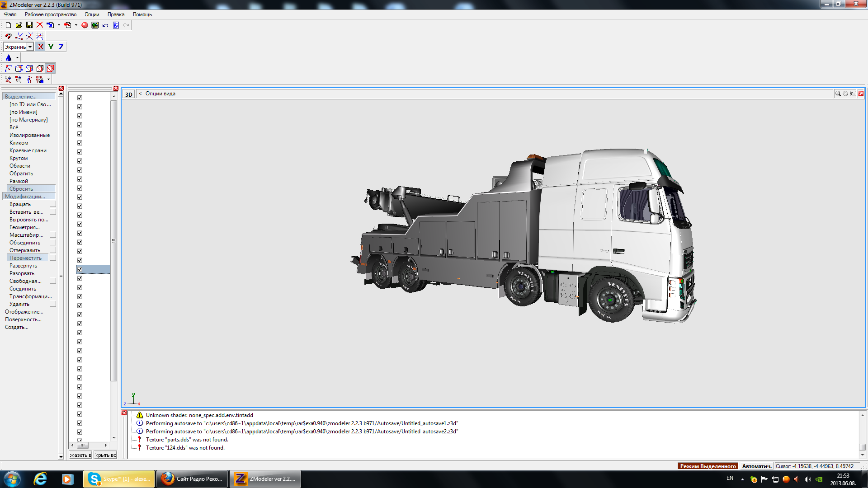The height and width of the screenshot is (488, 868).
Task: Open the Файл menu
Action: 10,14
